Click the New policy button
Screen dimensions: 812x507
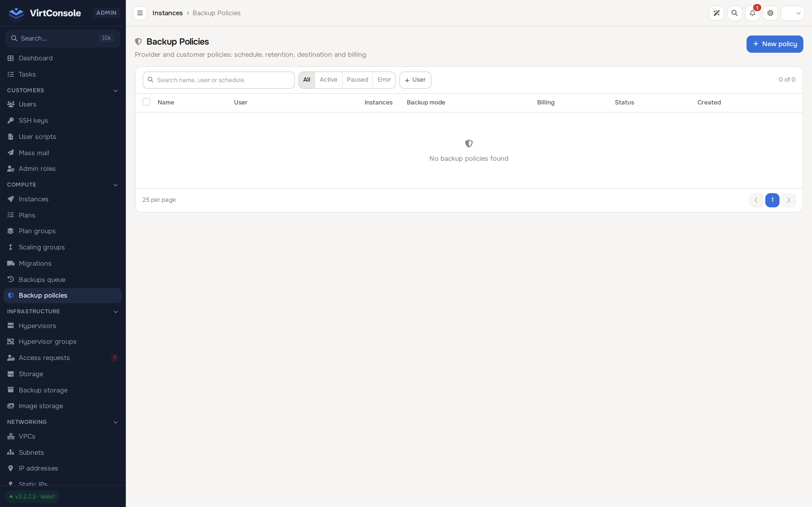(x=775, y=44)
